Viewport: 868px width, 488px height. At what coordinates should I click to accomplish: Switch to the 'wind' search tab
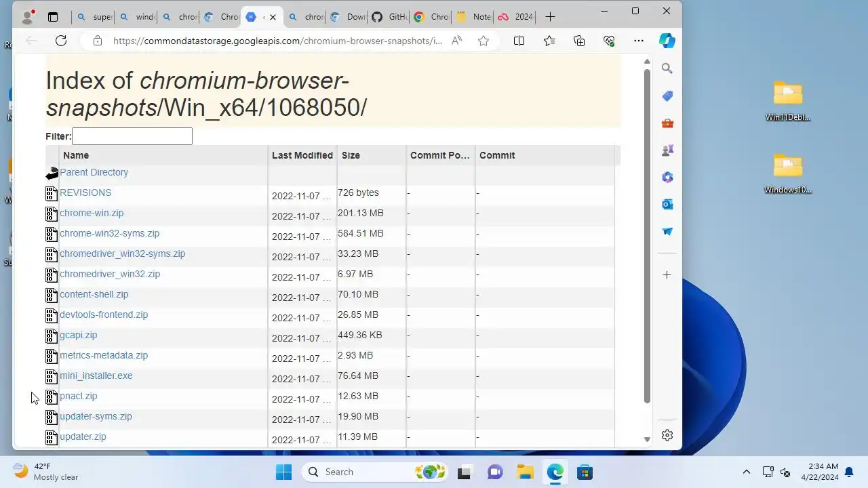(136, 17)
